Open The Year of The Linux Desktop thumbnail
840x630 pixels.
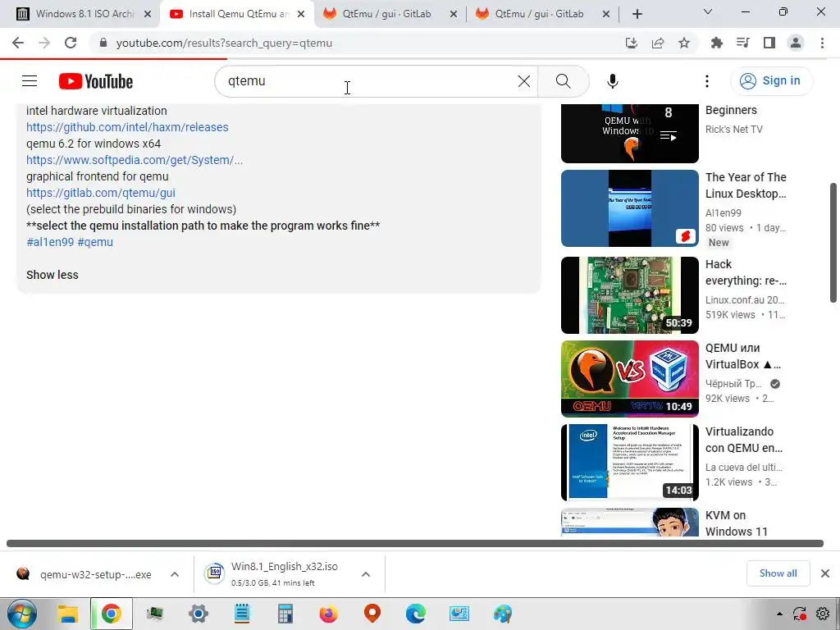point(630,208)
